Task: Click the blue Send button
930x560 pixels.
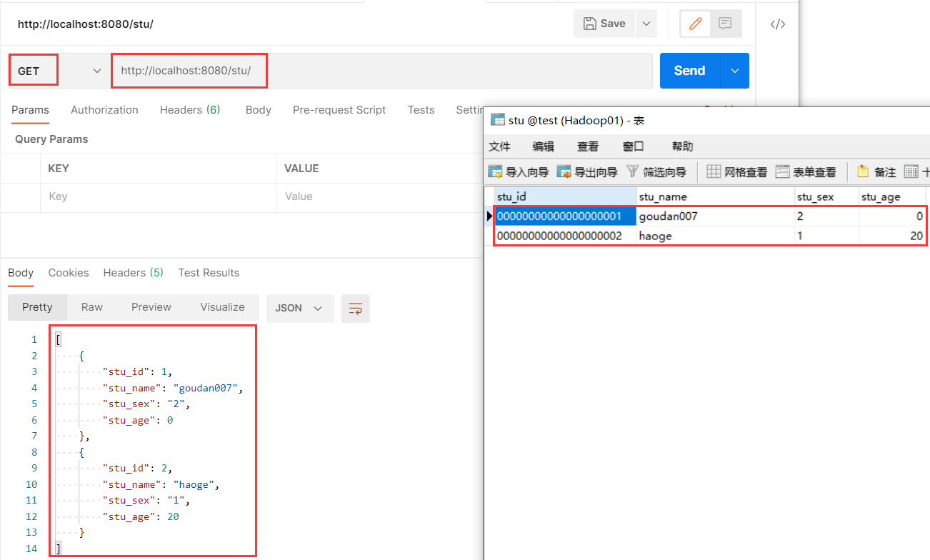Action: (x=690, y=71)
